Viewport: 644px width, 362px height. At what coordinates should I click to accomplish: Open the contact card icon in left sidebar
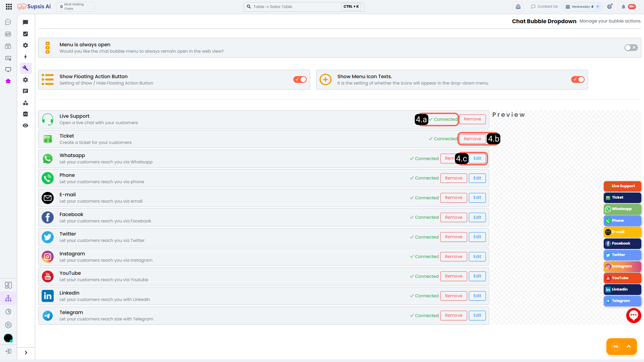coord(8,34)
